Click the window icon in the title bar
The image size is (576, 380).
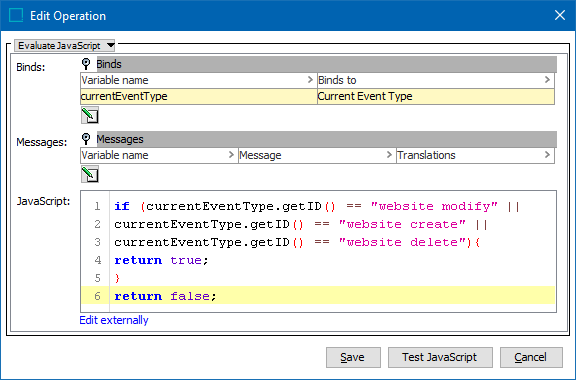pyautogui.click(x=16, y=15)
